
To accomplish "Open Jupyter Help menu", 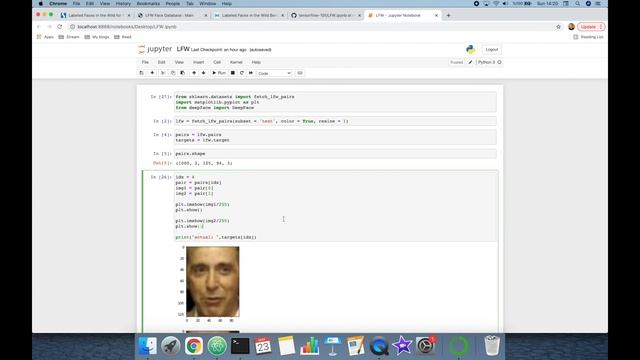I will pyautogui.click(x=256, y=62).
